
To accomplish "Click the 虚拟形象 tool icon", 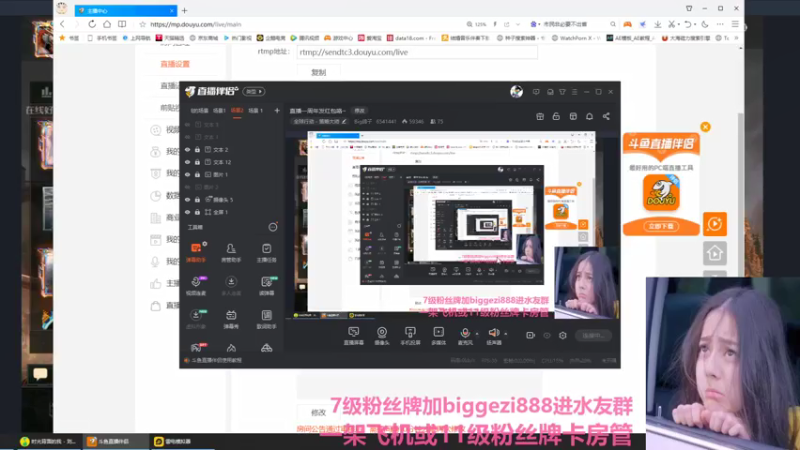I will click(x=196, y=319).
